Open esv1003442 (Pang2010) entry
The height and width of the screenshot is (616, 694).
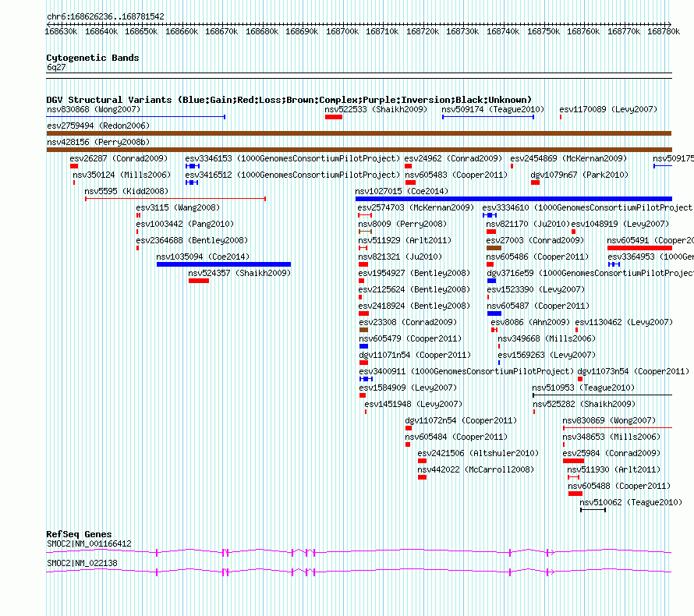[x=185, y=224]
